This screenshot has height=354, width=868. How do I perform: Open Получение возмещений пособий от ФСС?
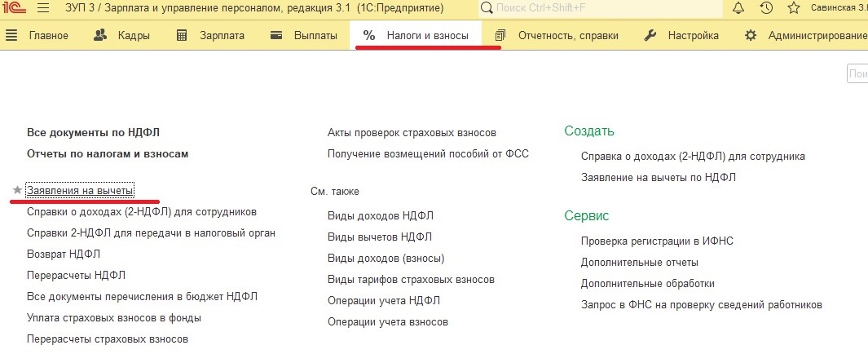point(428,154)
